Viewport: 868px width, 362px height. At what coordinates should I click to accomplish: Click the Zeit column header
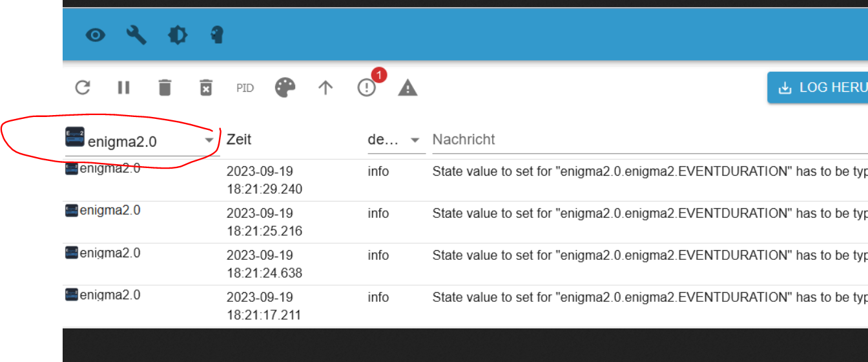tap(239, 140)
